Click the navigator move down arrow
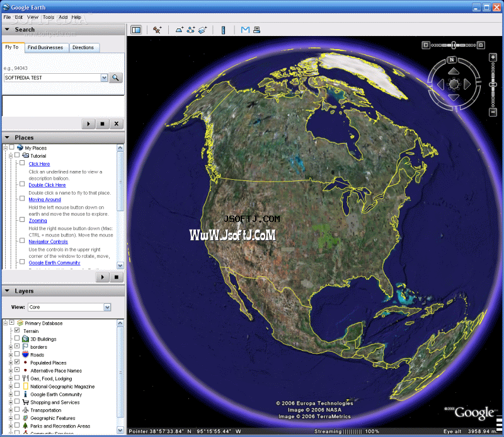Viewport: 504px width, 437px height. 454,98
